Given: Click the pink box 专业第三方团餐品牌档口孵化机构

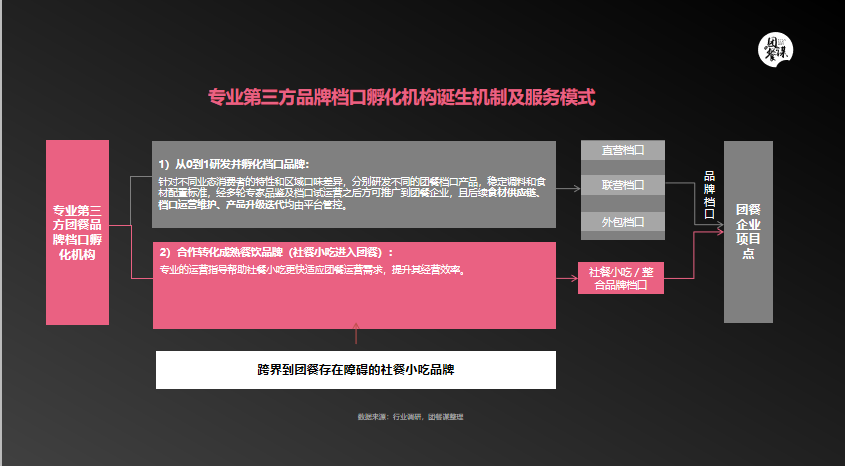Looking at the screenshot, I should click(x=78, y=232).
